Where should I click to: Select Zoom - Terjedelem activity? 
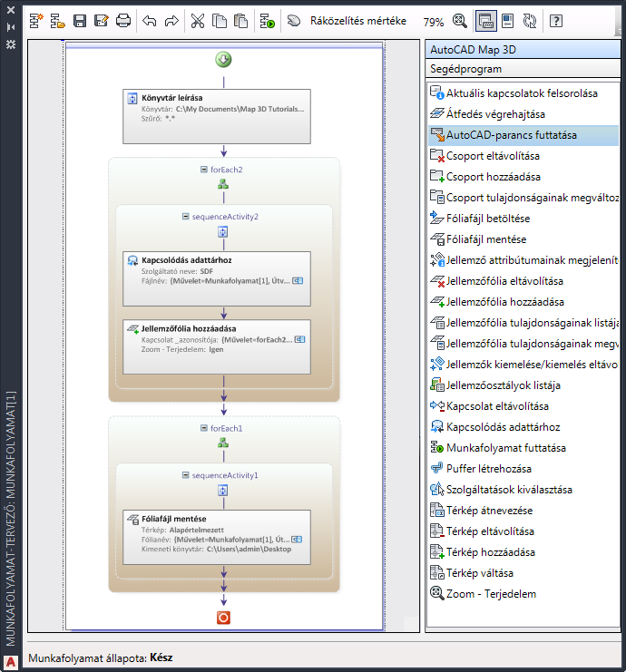click(523, 594)
